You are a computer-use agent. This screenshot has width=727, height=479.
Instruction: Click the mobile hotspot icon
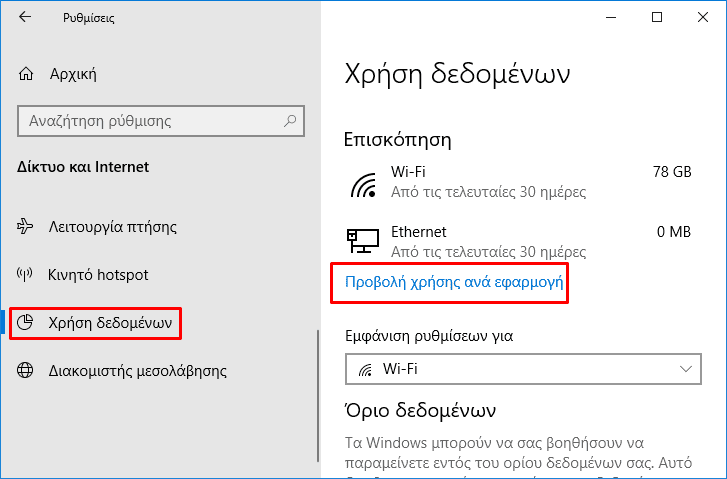(x=26, y=274)
